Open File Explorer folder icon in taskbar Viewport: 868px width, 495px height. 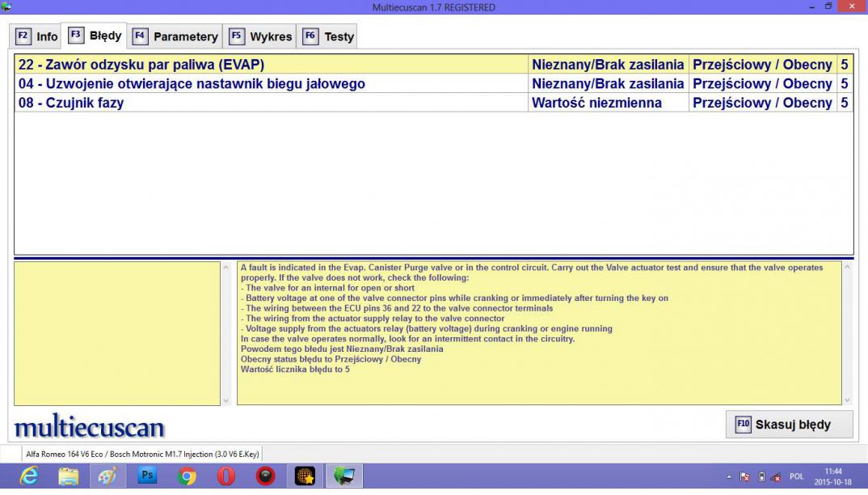coord(69,478)
